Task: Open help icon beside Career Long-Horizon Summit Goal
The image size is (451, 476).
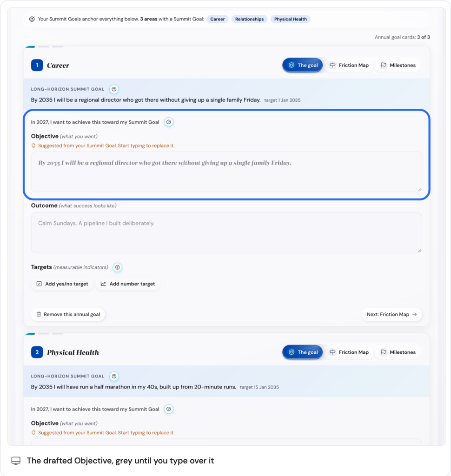Action: tap(114, 89)
